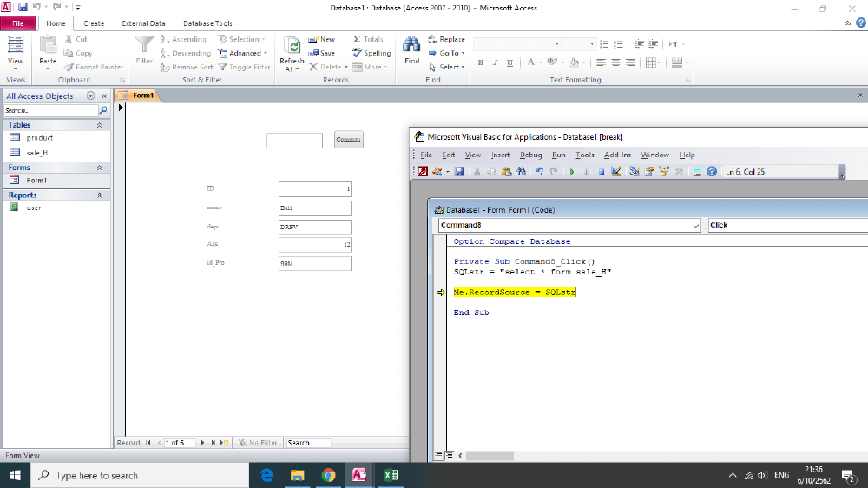
Task: Click the navigation pane Search box
Action: [50, 110]
